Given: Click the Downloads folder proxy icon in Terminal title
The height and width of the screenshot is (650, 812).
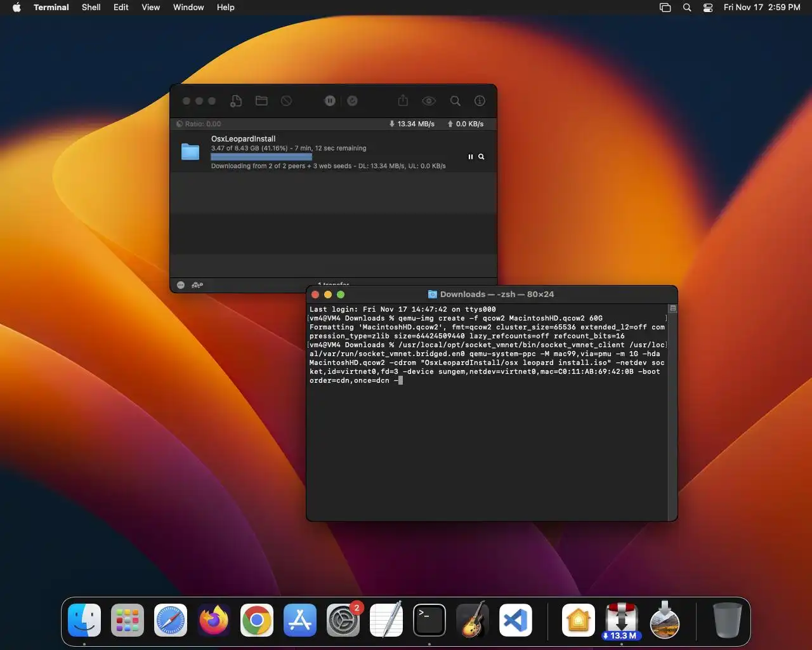Looking at the screenshot, I should click(x=433, y=294).
